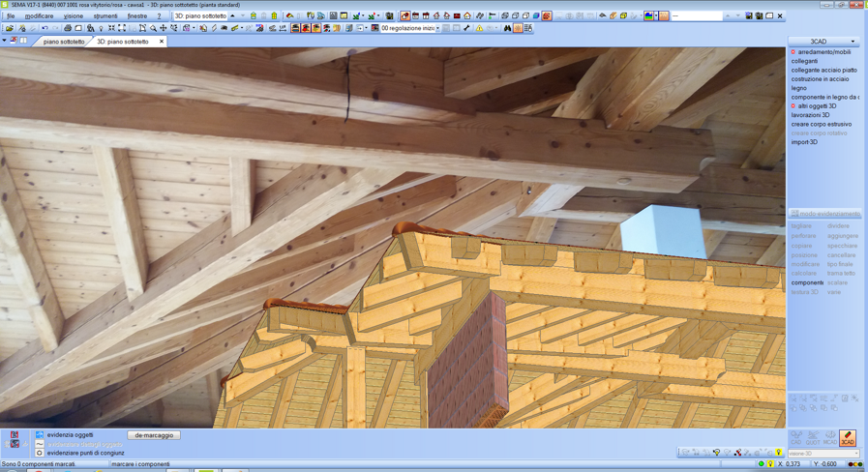Open the strumenti menu
The width and height of the screenshot is (868, 472).
pos(105,15)
